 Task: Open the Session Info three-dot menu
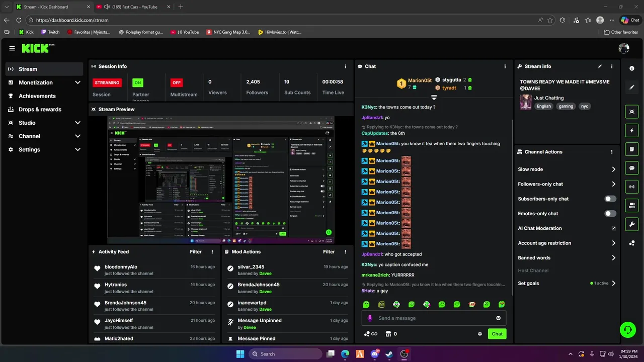(x=345, y=66)
